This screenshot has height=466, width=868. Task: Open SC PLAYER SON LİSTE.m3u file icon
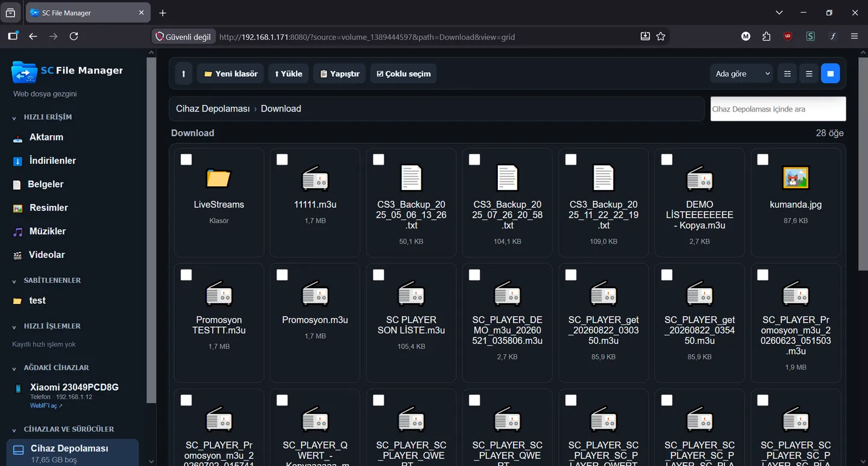[x=411, y=294]
